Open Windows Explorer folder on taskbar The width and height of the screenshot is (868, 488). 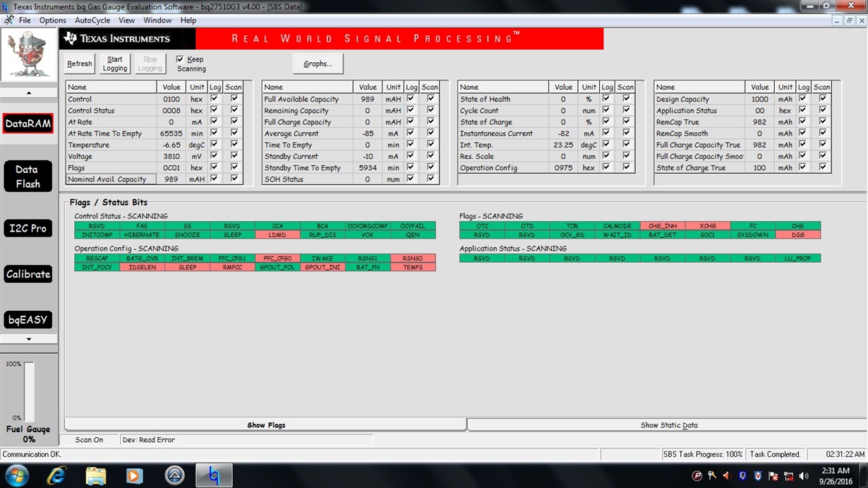(x=95, y=475)
